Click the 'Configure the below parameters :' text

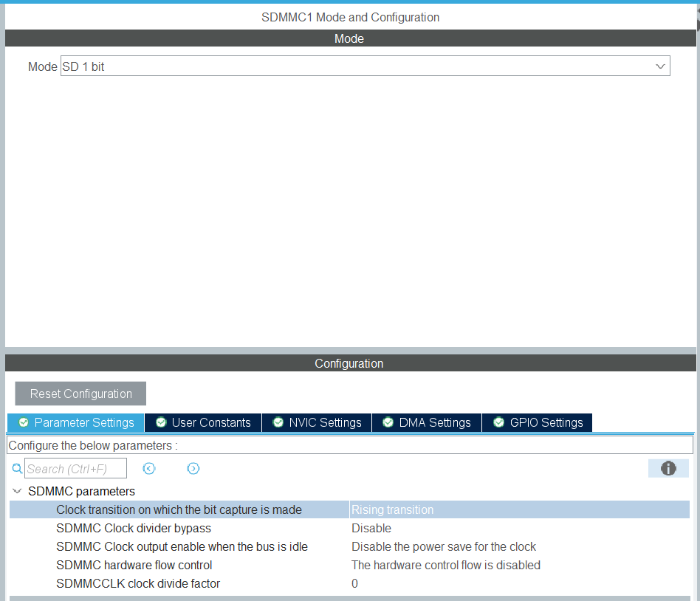tap(93, 445)
